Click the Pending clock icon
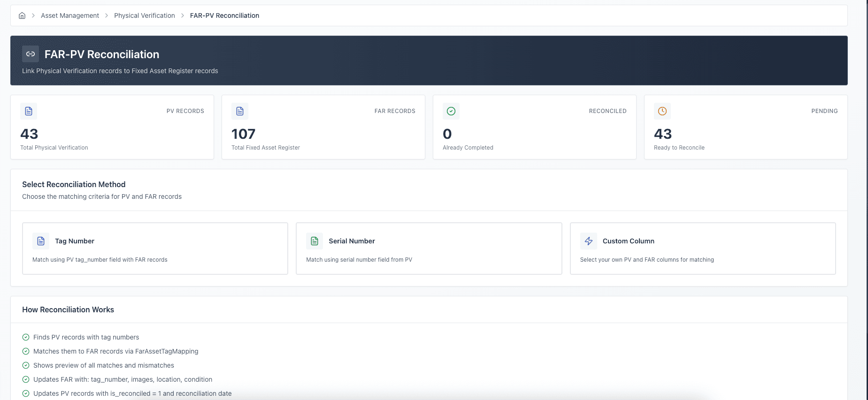Screen dimensions: 868x400 (662, 111)
